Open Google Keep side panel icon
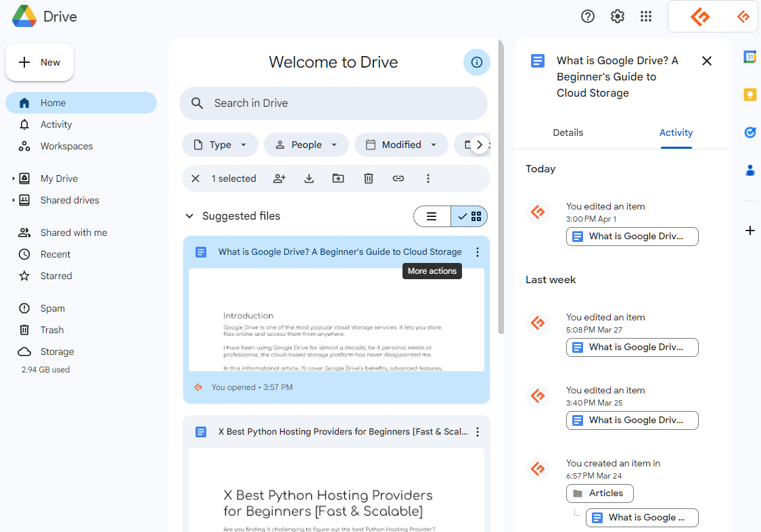Image resolution: width=761 pixels, height=532 pixels. pyautogui.click(x=750, y=94)
